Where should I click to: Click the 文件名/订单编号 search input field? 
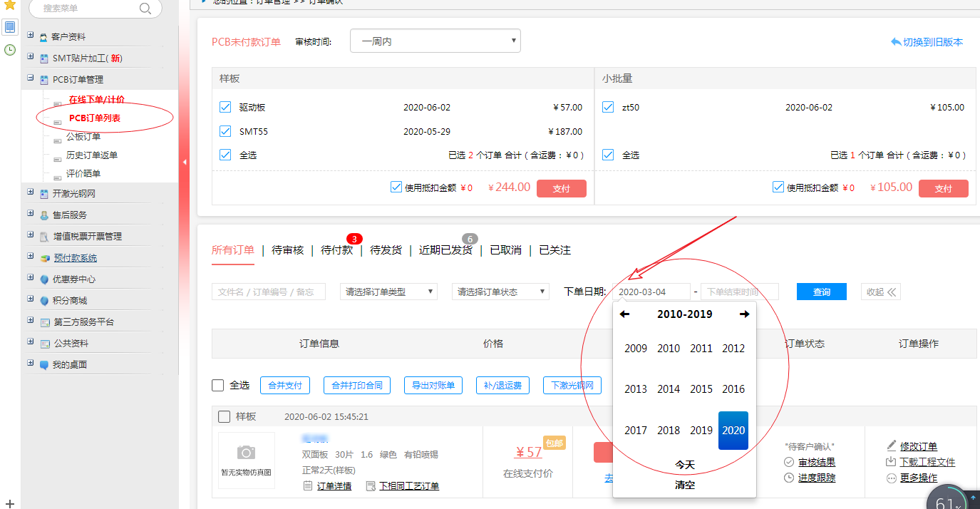pos(268,292)
